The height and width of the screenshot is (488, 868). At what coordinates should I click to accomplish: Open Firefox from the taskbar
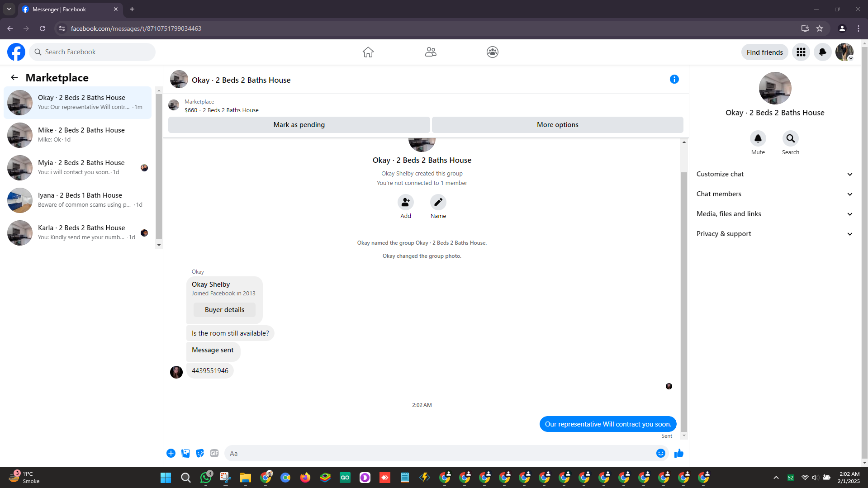(305, 477)
